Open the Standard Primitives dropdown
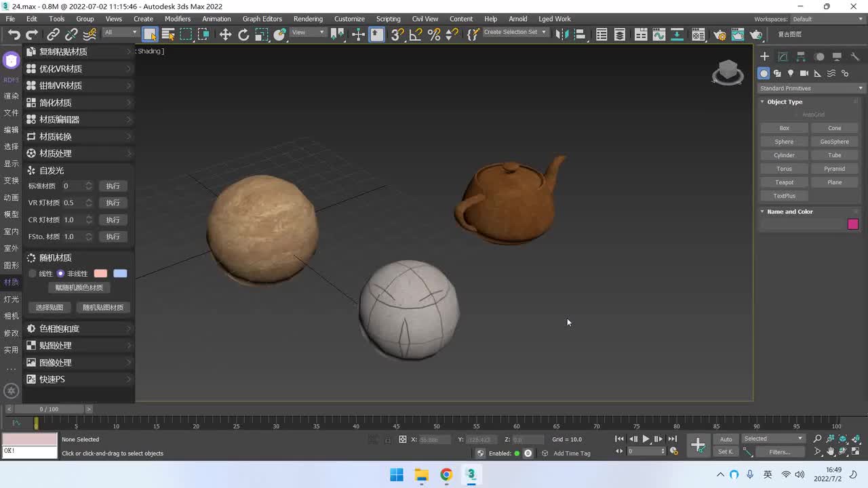 coord(811,88)
